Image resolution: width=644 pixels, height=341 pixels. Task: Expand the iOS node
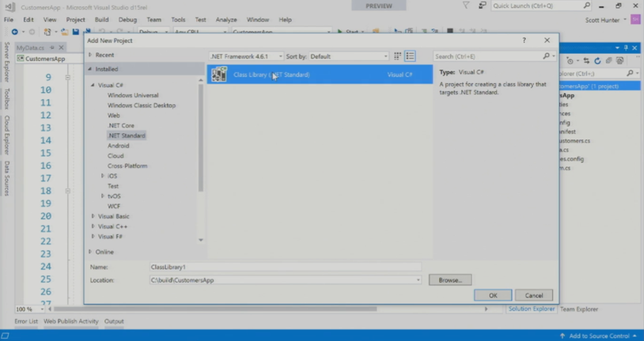103,176
